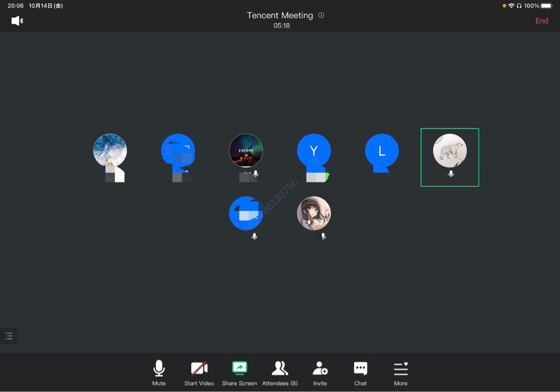560x392 pixels.
Task: Mute the microphone in the bottom toolbar
Action: (159, 373)
